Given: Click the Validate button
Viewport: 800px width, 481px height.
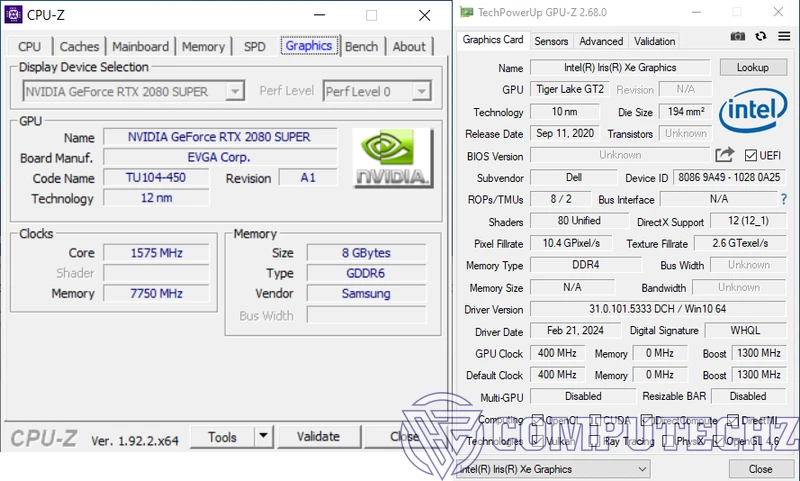Looking at the screenshot, I should click(x=318, y=437).
